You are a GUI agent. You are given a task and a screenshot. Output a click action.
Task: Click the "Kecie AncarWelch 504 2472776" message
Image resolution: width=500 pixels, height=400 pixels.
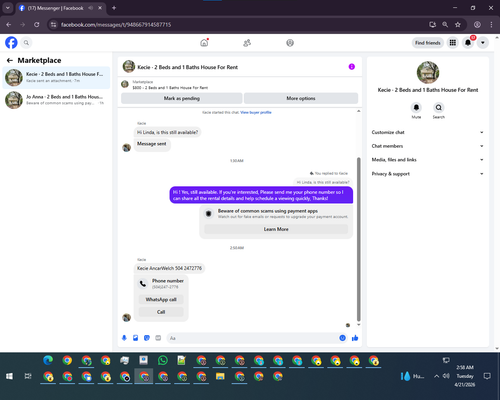click(x=169, y=268)
